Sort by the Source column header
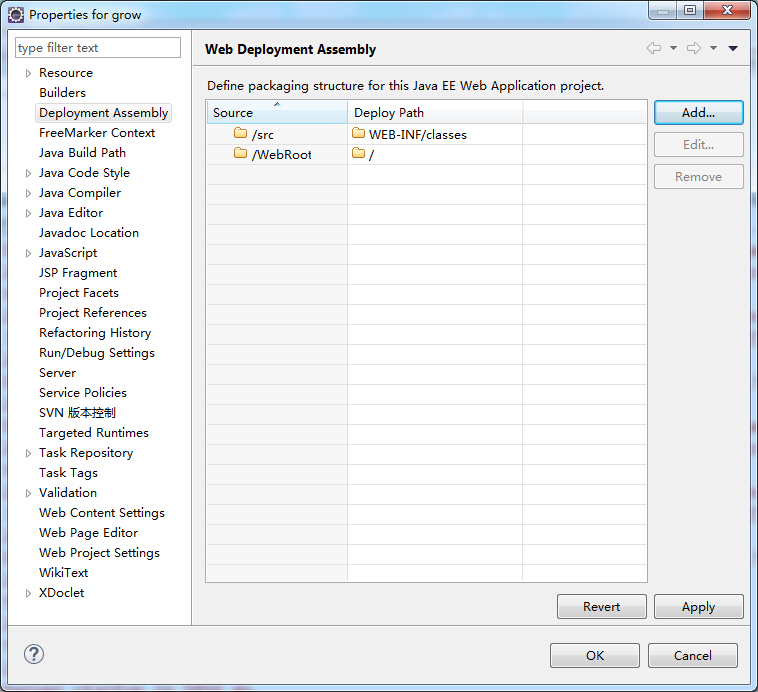Screen dimensions: 758x692 pos(277,112)
